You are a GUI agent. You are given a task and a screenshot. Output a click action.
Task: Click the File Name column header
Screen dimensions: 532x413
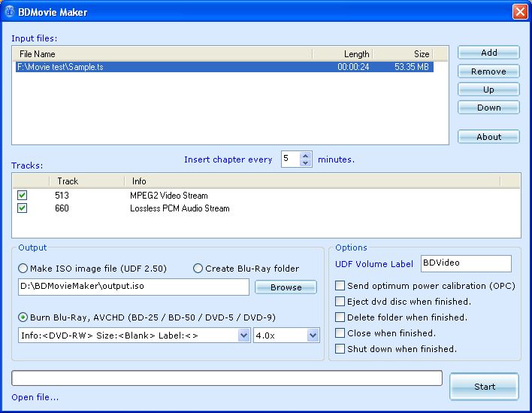tap(162, 54)
